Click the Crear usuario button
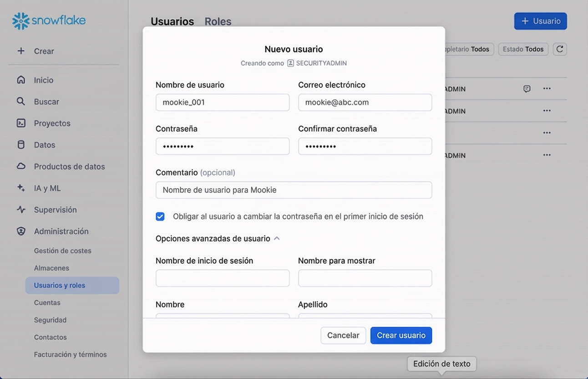Screen dimensions: 588x379 tap(401, 335)
